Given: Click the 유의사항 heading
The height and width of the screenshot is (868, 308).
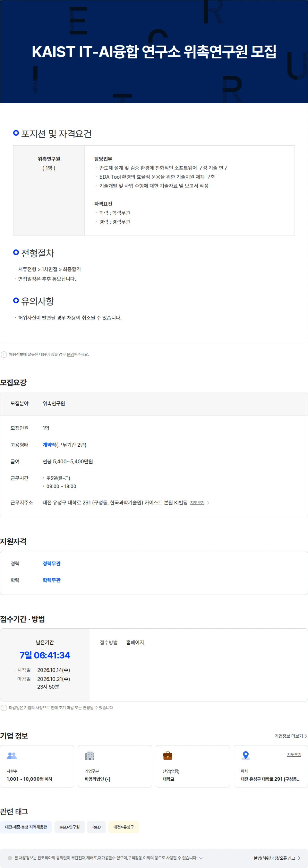Looking at the screenshot, I should click(38, 301).
